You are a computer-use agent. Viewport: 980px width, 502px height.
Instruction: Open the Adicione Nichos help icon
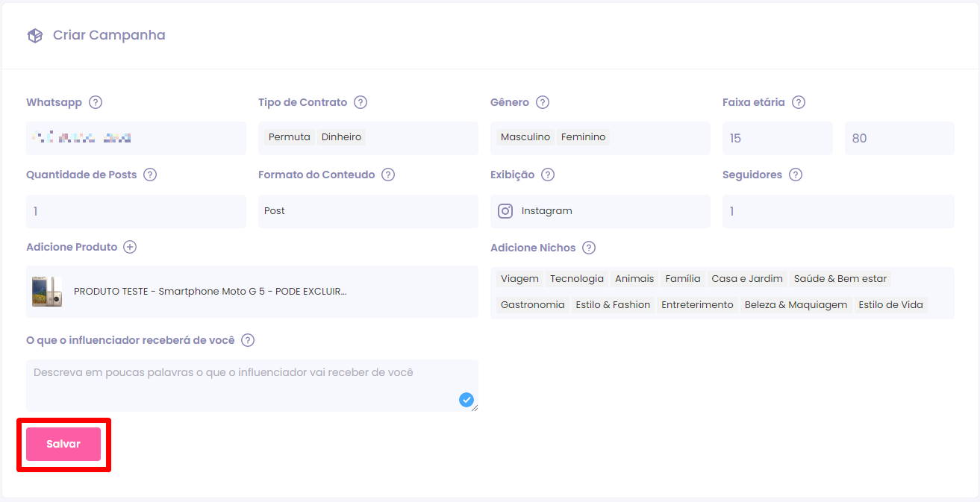point(589,248)
